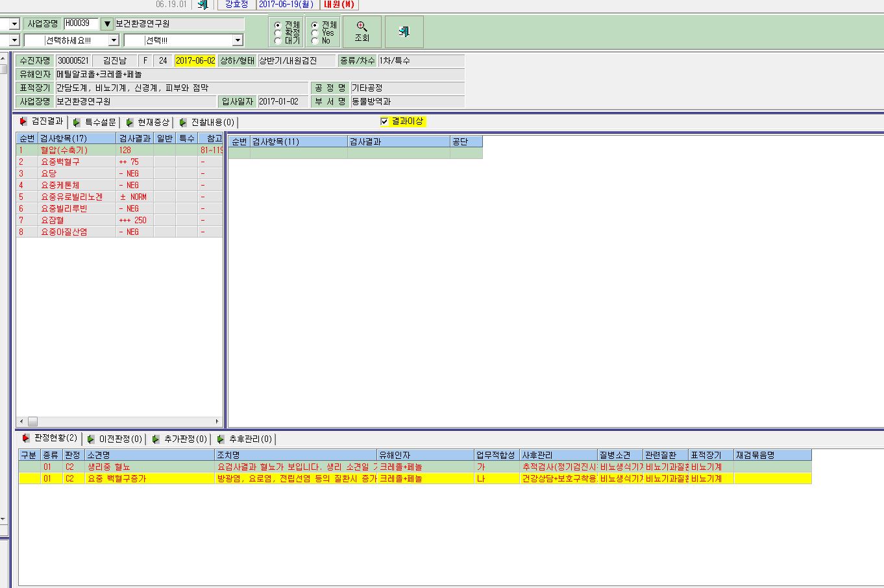Select the 확정 radio option
The width and height of the screenshot is (884, 588).
(x=278, y=32)
